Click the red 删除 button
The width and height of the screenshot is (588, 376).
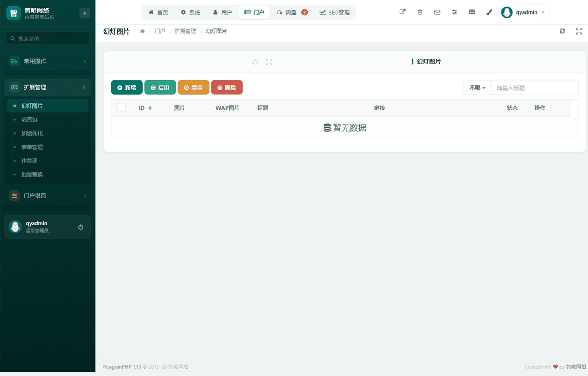tap(227, 87)
